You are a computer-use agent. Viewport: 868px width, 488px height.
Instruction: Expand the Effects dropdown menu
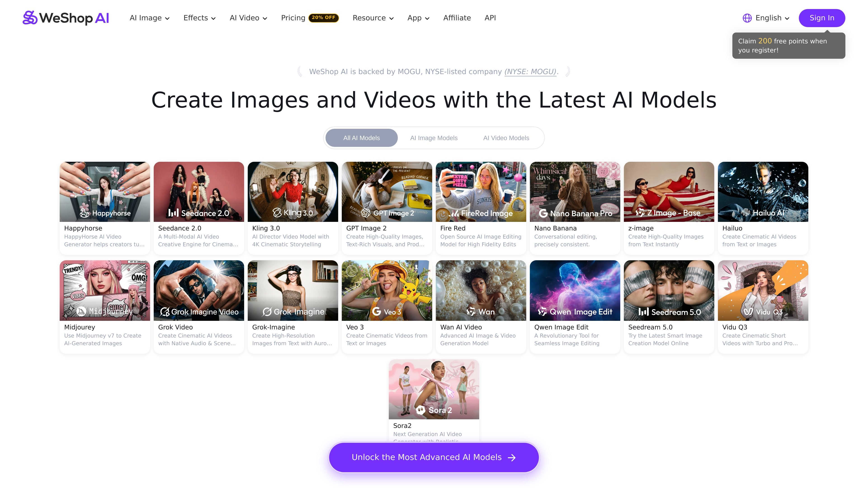click(199, 18)
